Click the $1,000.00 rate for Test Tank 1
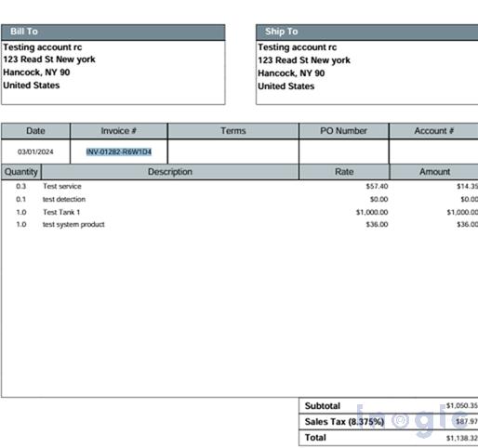The image size is (478, 448). [x=372, y=212]
